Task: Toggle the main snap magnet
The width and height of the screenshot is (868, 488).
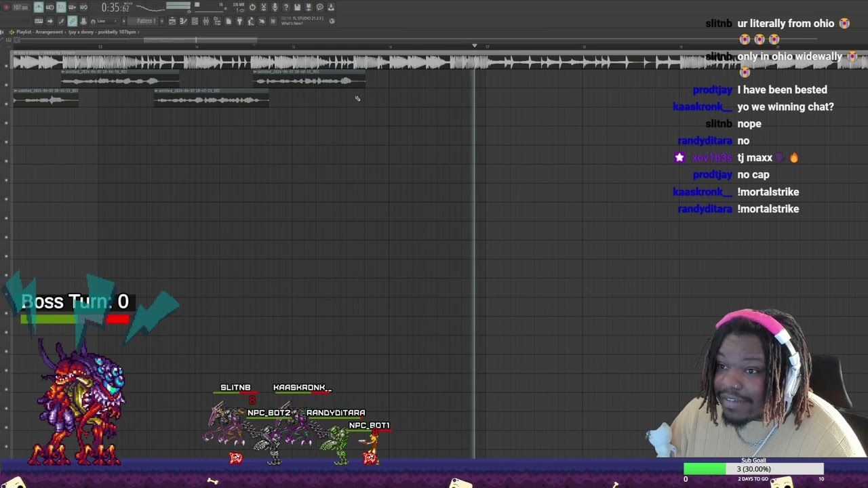Action: (x=93, y=21)
